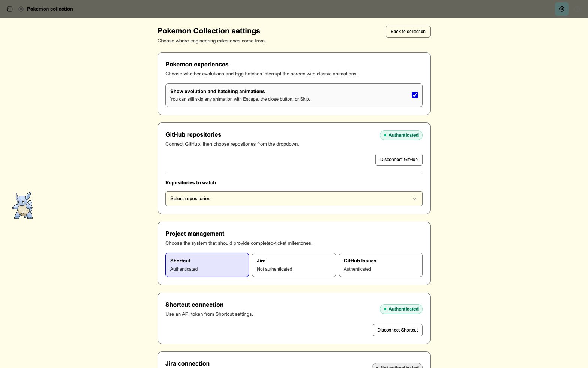Click Choose where engineering milestones come from text

pos(212,41)
